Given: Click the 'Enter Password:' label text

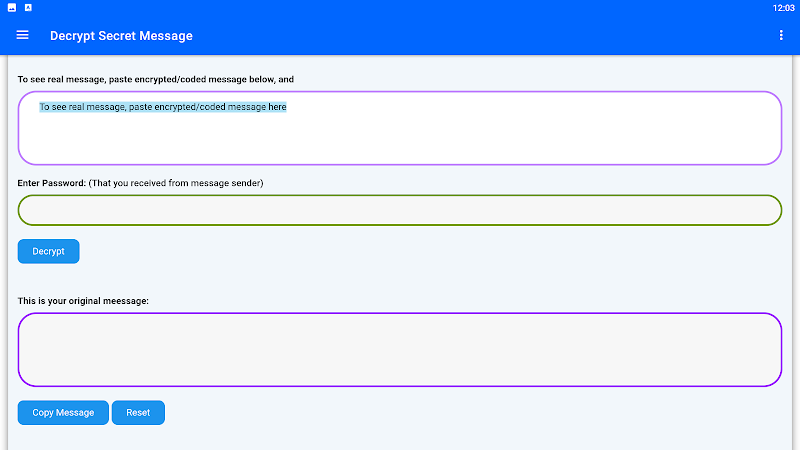Looking at the screenshot, I should 52,183.
